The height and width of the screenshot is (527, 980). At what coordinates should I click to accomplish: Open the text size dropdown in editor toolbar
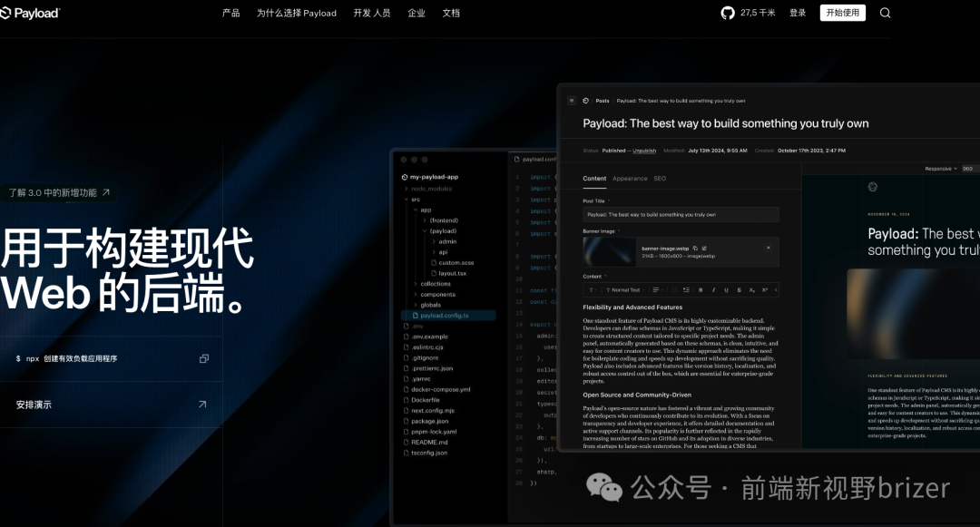pyautogui.click(x=593, y=289)
